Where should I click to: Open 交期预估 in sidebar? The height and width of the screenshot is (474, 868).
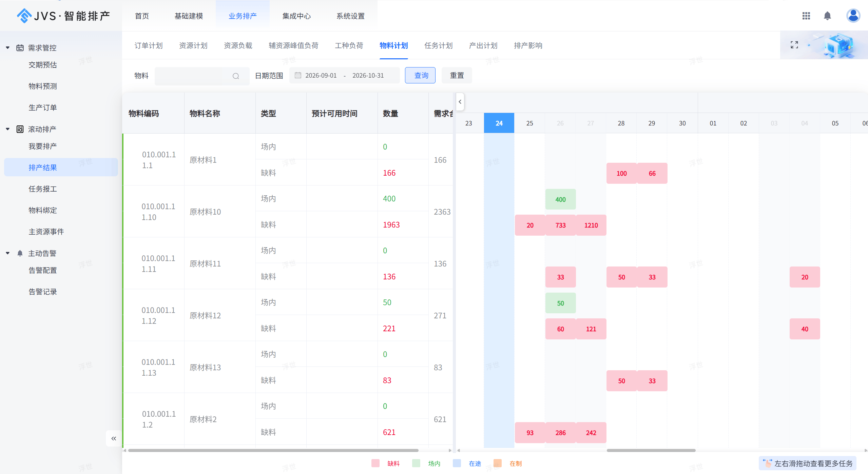pos(42,65)
